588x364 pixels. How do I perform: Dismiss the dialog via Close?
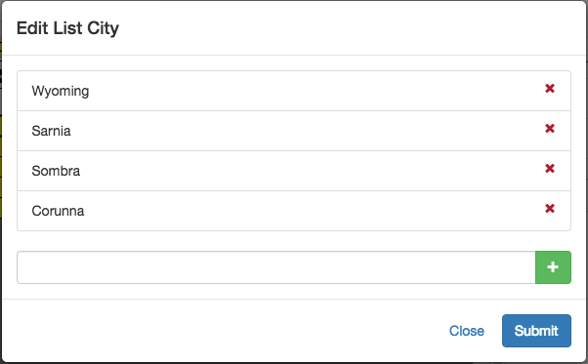click(x=467, y=331)
